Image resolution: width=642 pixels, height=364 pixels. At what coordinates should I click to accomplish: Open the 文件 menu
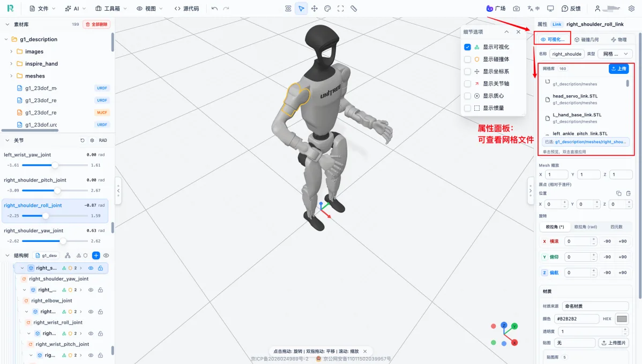click(42, 9)
